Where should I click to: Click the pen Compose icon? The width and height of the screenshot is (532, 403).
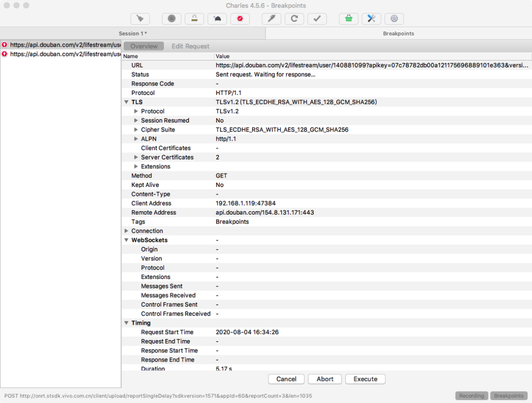(271, 19)
